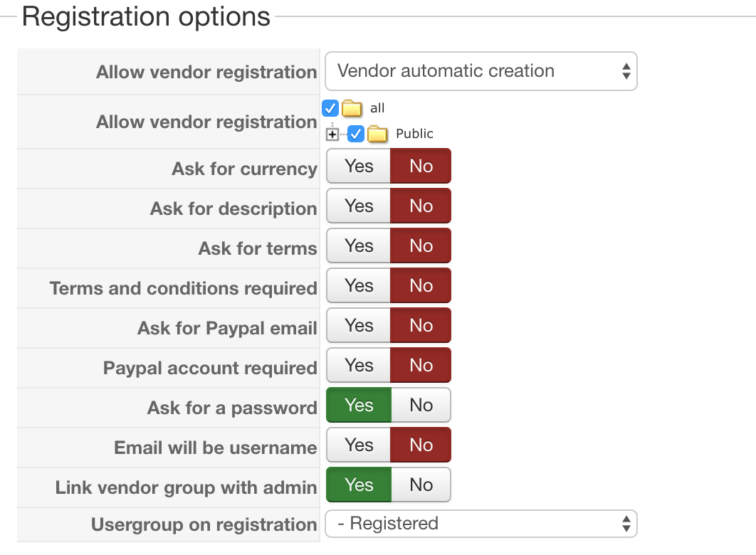Enable Ask for terms with Yes
Screen dimensions: 756x555
tap(359, 245)
